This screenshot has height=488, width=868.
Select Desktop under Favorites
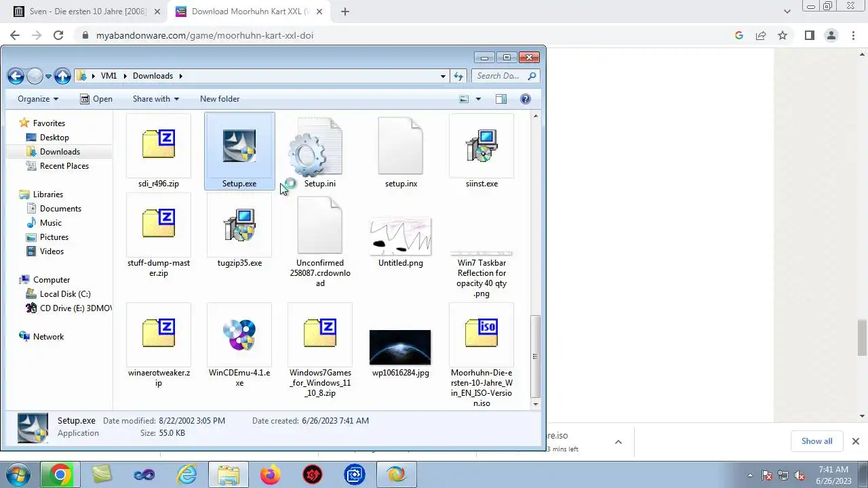coord(54,138)
